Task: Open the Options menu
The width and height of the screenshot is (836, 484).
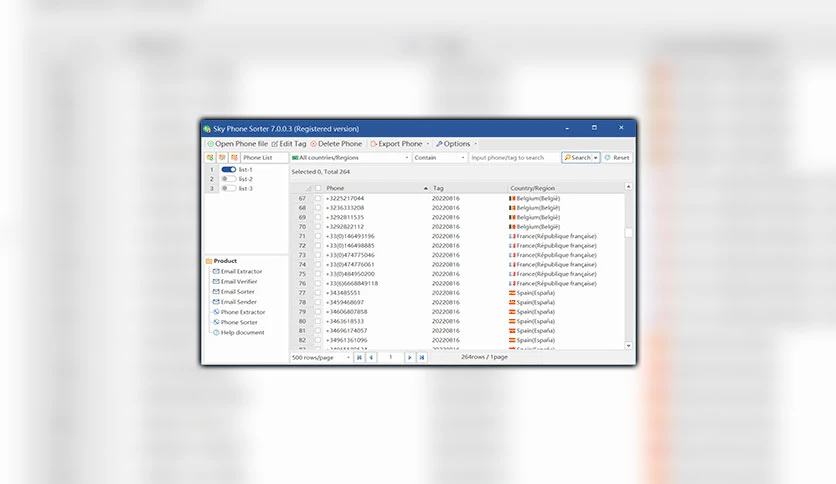Action: (x=453, y=144)
